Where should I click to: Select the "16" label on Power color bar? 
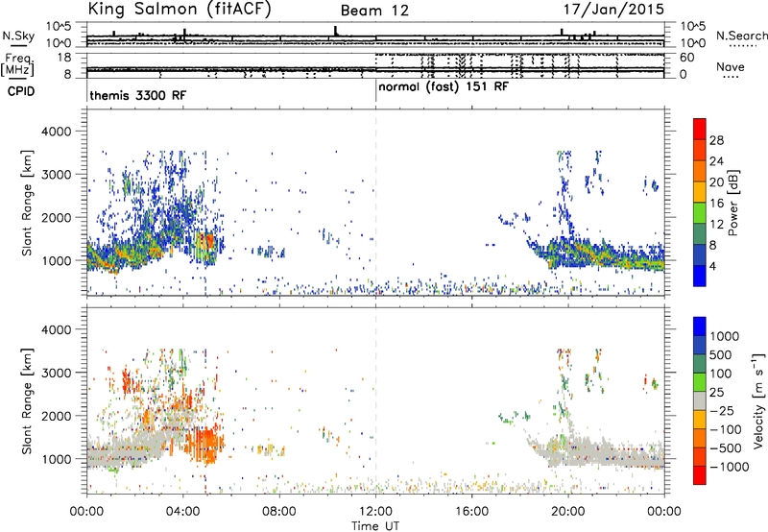(716, 204)
